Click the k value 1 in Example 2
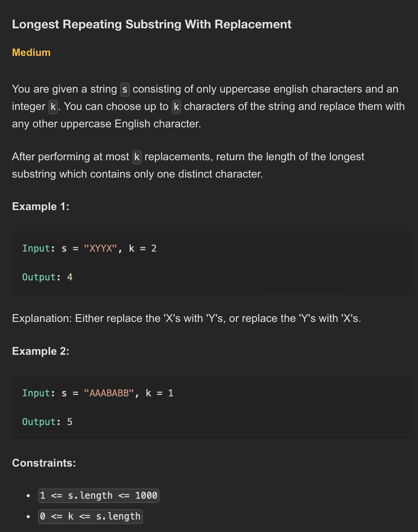The image size is (418, 532). click(171, 393)
